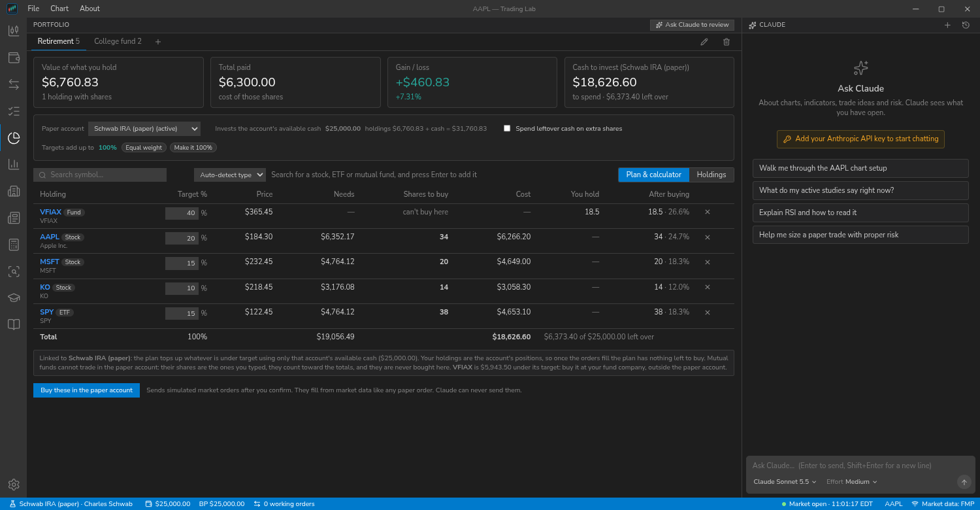Open the calculator sidebar icon
980x510 pixels.
coord(14,245)
